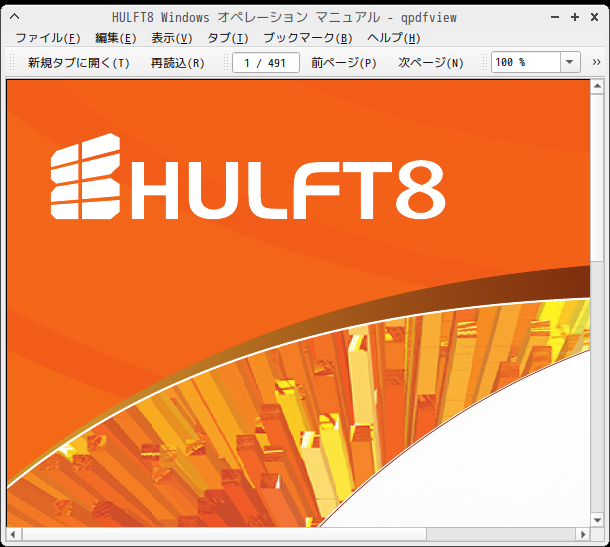This screenshot has width=610, height=547.
Task: Click the horizontal scrollbar thumb
Action: click(x=224, y=534)
